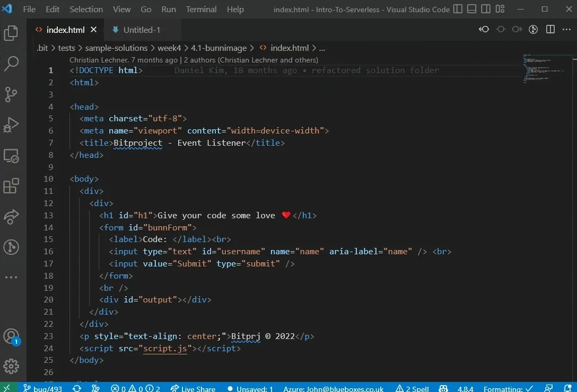Click the Daniel Kim inline blame annotation
This screenshot has width=577, height=392.
(x=306, y=70)
